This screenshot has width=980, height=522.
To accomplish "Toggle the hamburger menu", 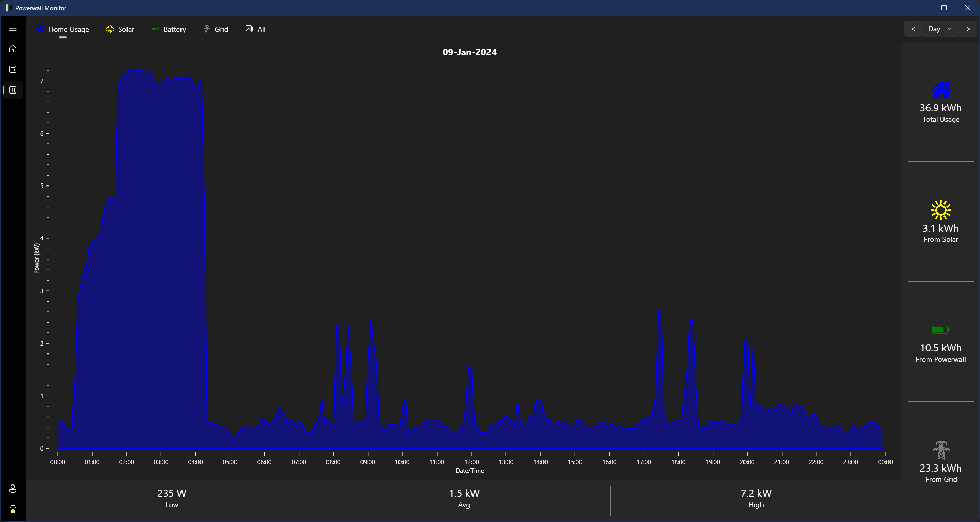I will pos(12,28).
